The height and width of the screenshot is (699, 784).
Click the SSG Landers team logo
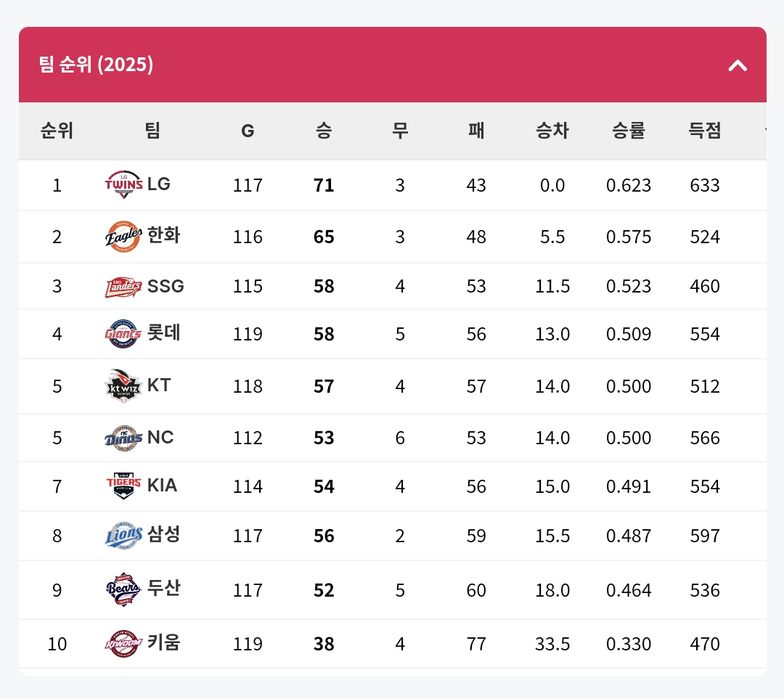[x=123, y=287]
